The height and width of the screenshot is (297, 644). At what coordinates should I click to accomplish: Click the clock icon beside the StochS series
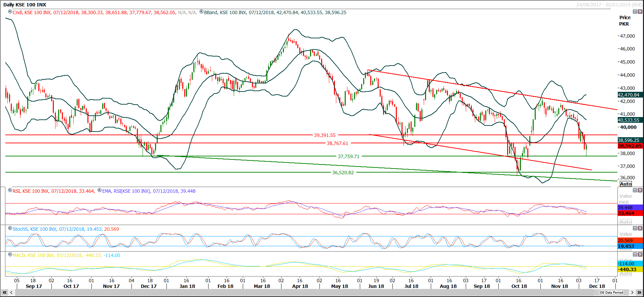[x=10, y=228]
